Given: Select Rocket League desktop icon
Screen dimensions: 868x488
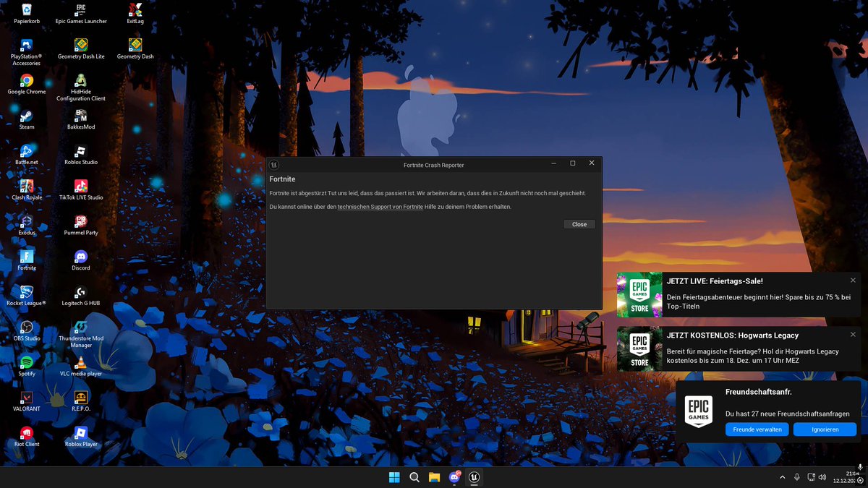Looking at the screenshot, I should tap(27, 296).
